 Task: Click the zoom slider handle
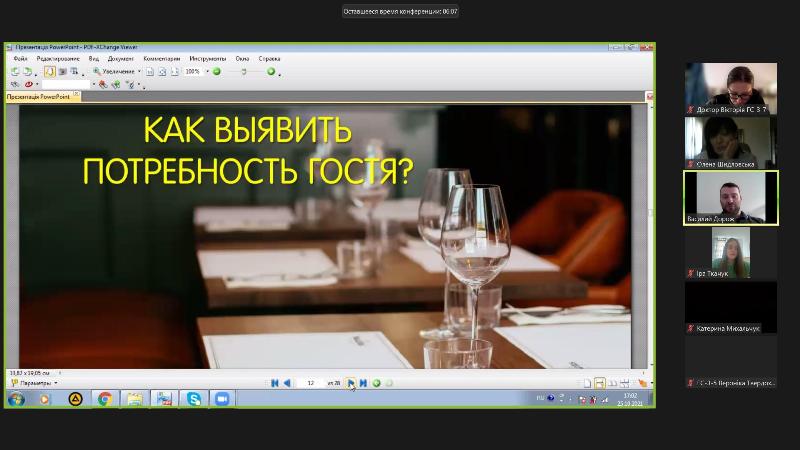click(244, 71)
